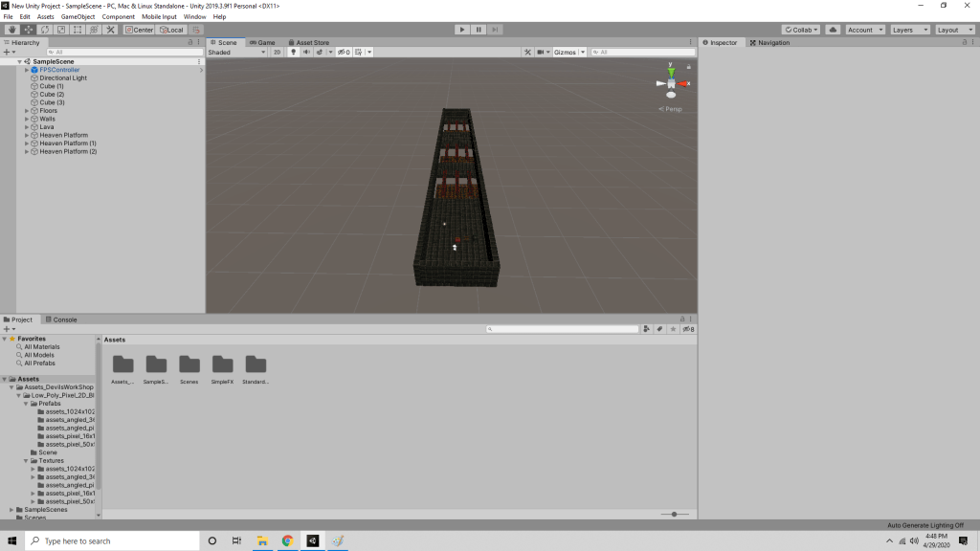The image size is (980, 551).
Task: Adjust the Project asset icon size slider
Action: 674,515
